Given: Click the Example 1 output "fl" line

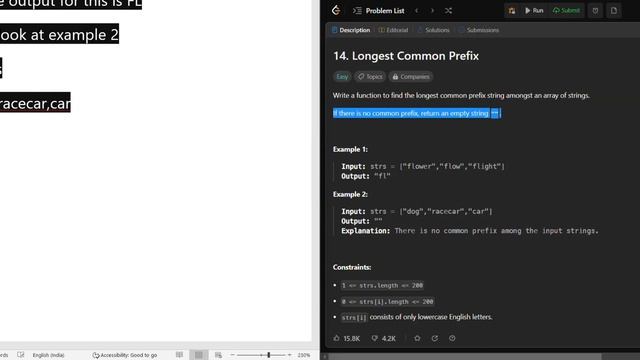Looking at the screenshot, I should (x=366, y=176).
